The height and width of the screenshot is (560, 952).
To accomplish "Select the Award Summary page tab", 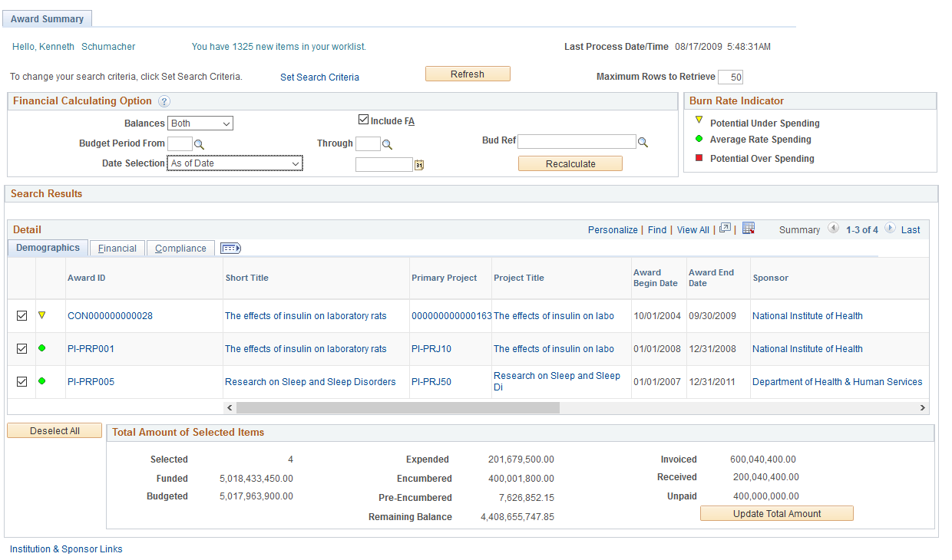I will [48, 19].
